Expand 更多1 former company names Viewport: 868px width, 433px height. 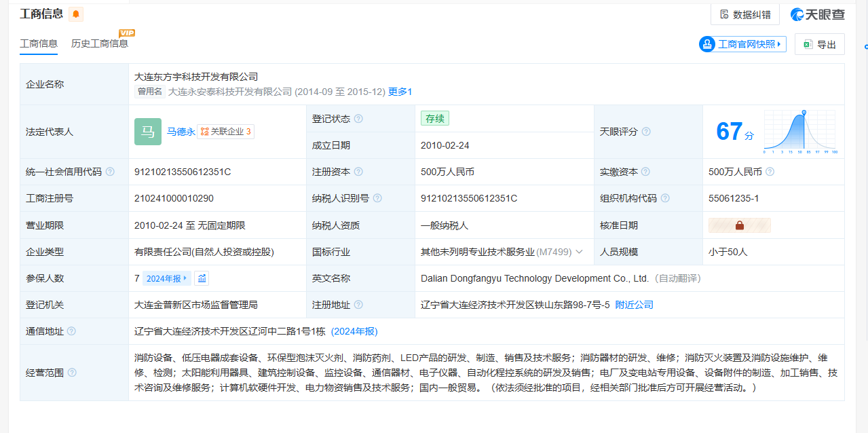[x=400, y=92]
